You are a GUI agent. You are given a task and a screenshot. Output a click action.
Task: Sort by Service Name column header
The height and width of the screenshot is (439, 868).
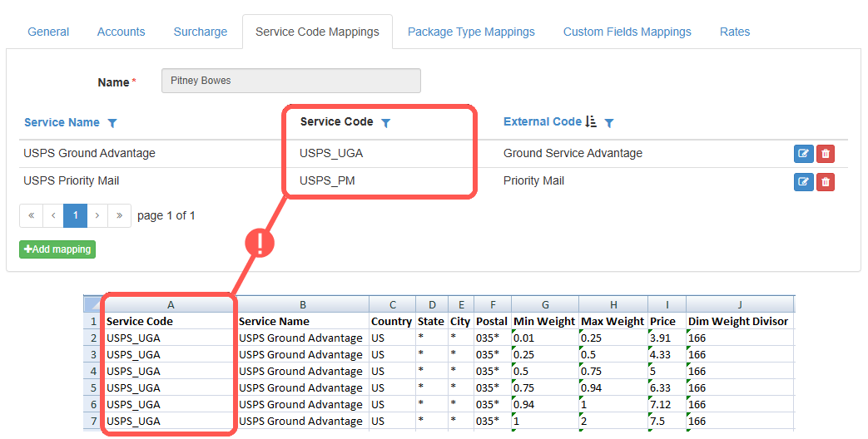(x=62, y=123)
